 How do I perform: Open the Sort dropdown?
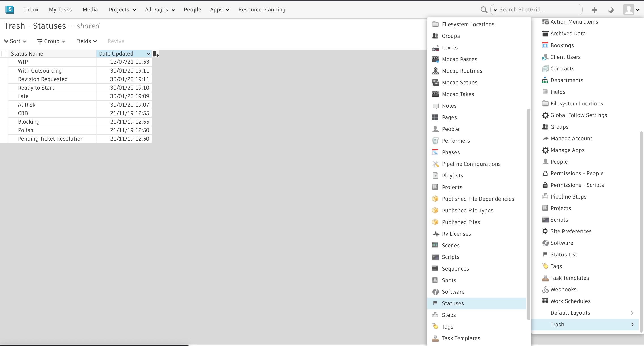15,41
